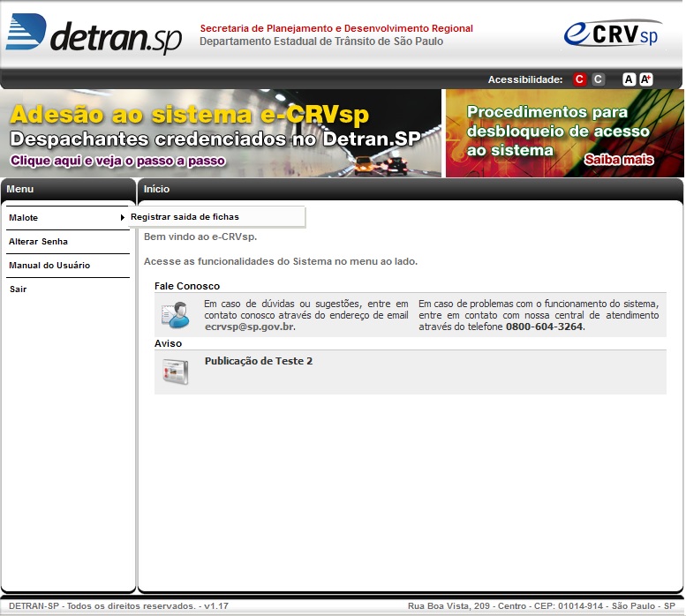Click 'Secretaria de Planejamento e Desenvolvimento Regional' text
Viewport: 686px width, 616px height.
(x=336, y=28)
